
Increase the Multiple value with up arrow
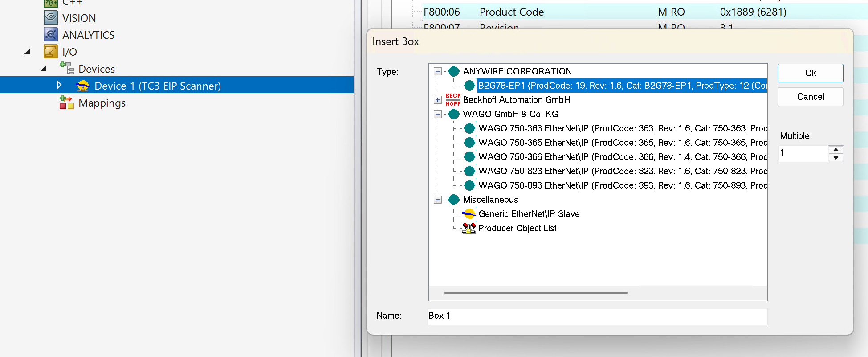[836, 150]
